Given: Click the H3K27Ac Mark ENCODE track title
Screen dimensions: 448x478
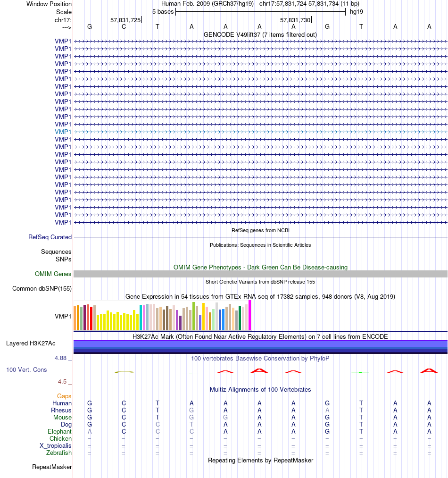Looking at the screenshot, I should pos(260,336).
